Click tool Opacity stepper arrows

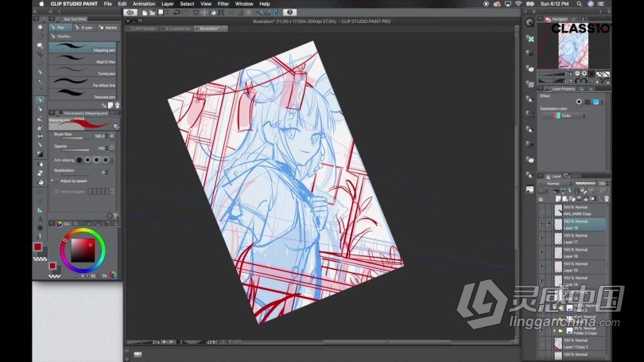point(107,148)
